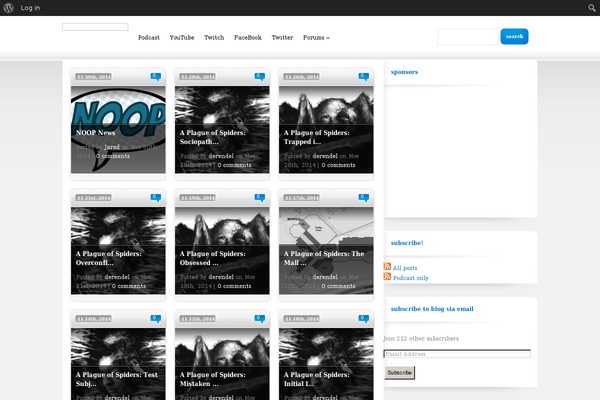Image resolution: width=600 pixels, height=400 pixels.
Task: Open A Plague of Spiders: Test Subj post
Action: [x=117, y=379]
